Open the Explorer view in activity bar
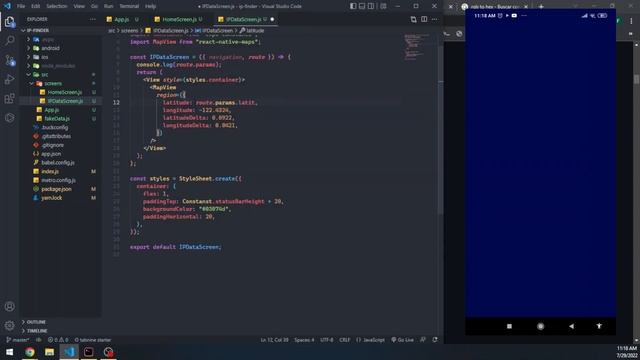The image size is (640, 360). click(x=9, y=22)
